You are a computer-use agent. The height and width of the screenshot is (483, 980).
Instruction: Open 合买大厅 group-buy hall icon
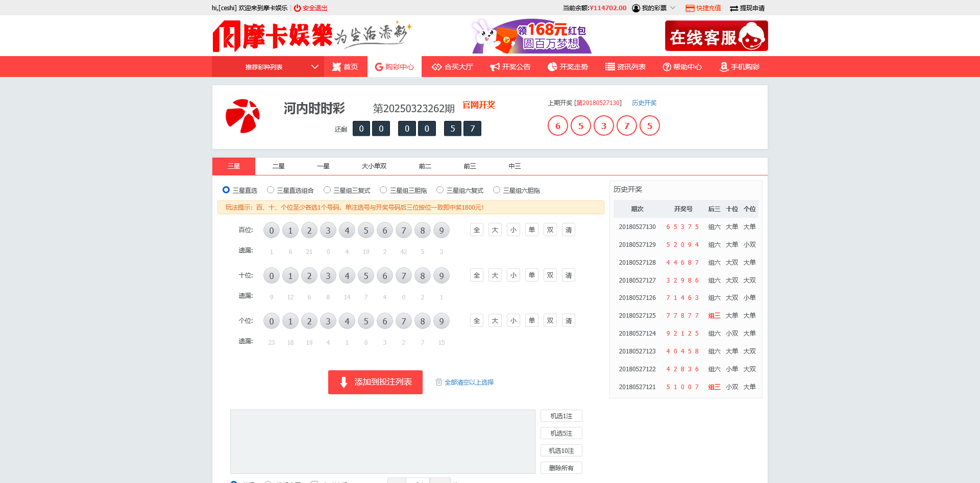click(436, 67)
